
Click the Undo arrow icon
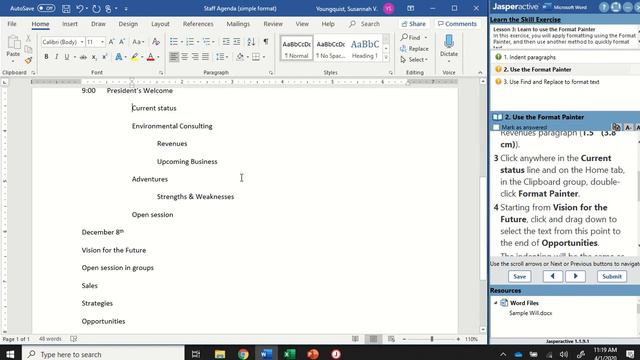[x=80, y=8]
